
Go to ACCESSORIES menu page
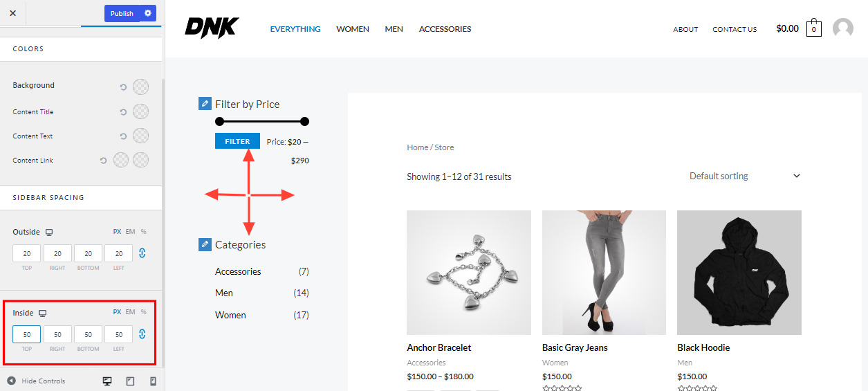[x=445, y=29]
